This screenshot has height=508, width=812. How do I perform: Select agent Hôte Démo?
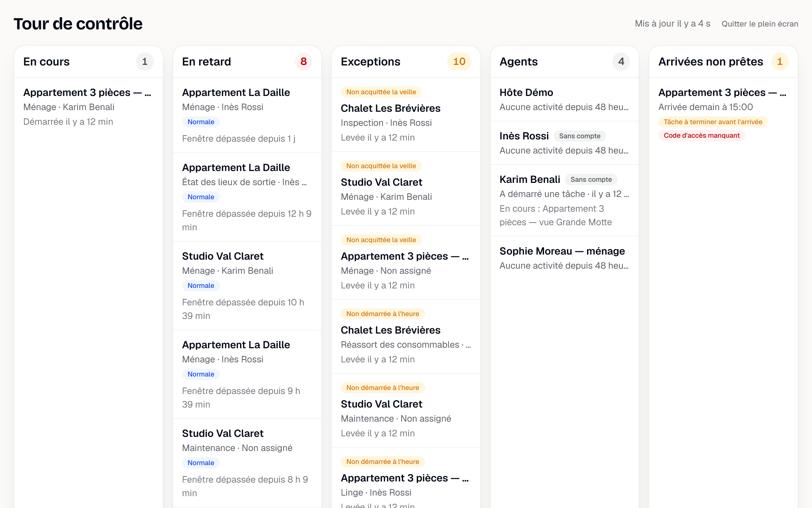(x=565, y=99)
